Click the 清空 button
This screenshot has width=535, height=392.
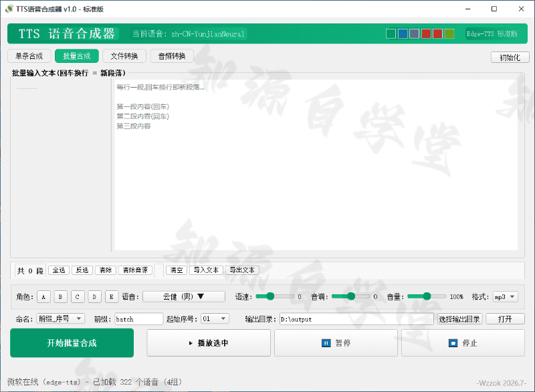pos(177,270)
